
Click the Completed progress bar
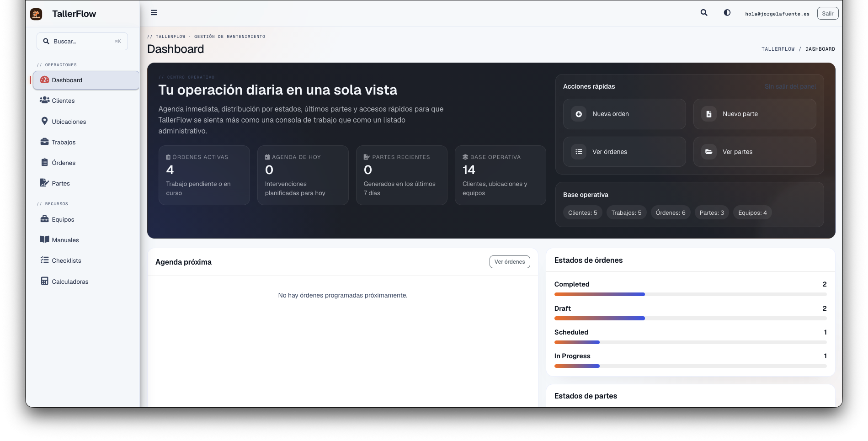690,294
